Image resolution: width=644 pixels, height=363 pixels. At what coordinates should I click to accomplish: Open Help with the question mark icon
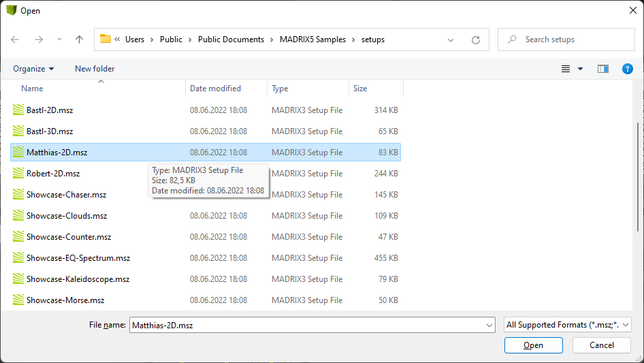(627, 69)
